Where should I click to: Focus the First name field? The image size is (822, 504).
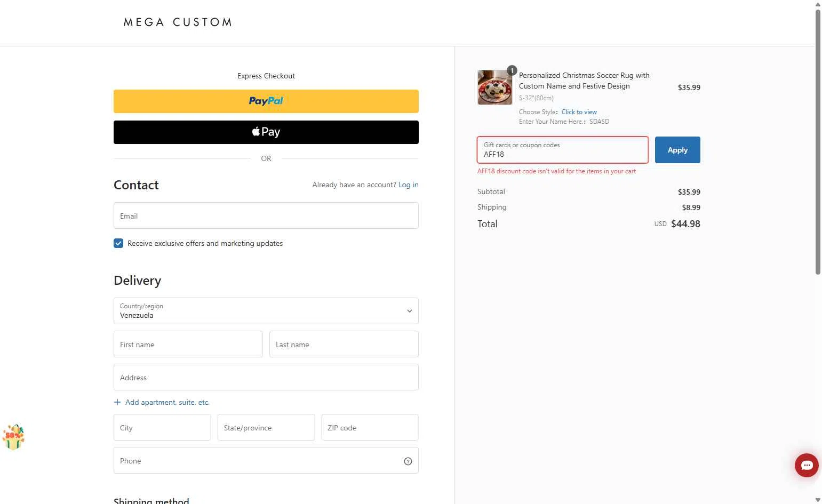point(188,344)
